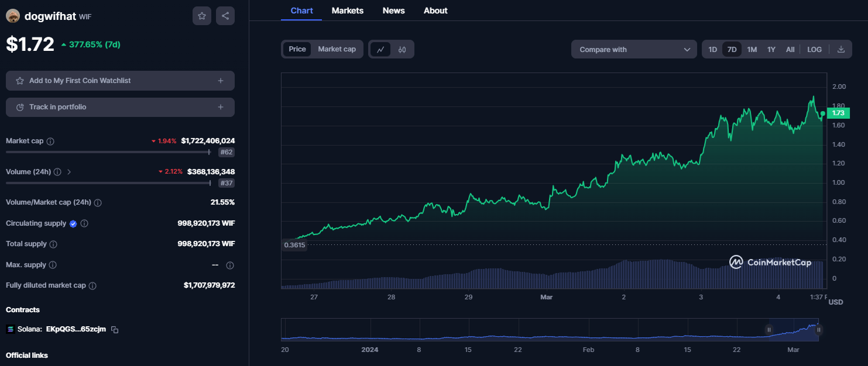
Task: Open the Markets tab
Action: pyautogui.click(x=347, y=11)
